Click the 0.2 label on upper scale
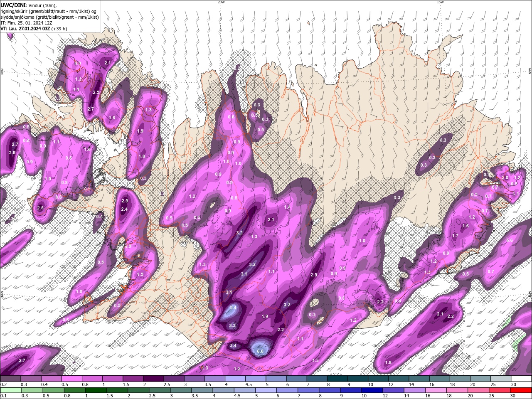This screenshot has height=399, width=532. [3, 384]
